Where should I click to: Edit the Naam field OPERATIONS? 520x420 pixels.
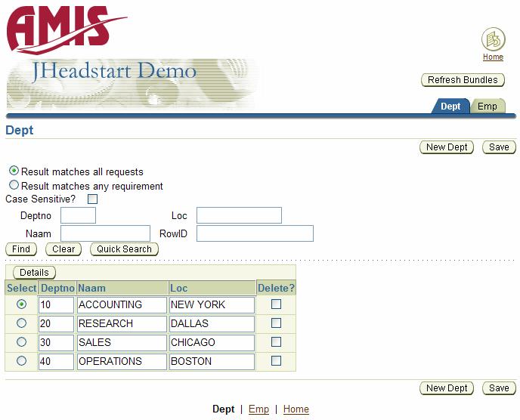[x=122, y=362]
